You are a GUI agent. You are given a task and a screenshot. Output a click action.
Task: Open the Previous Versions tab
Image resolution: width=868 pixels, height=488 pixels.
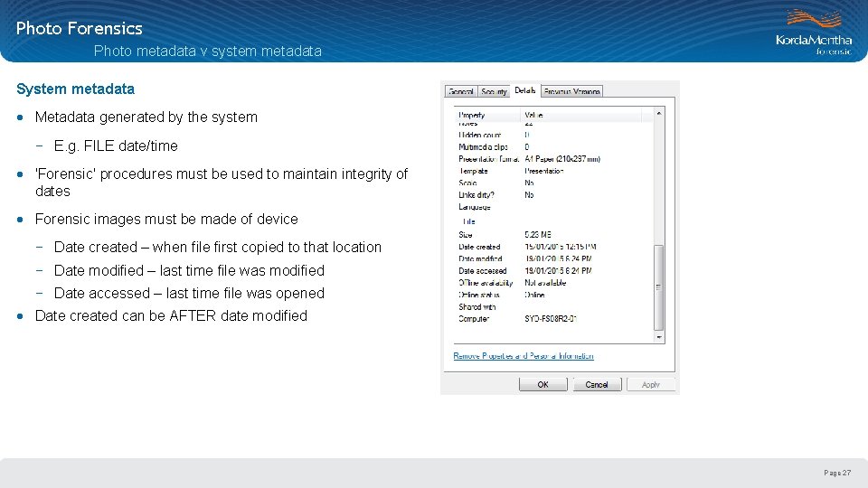point(571,91)
